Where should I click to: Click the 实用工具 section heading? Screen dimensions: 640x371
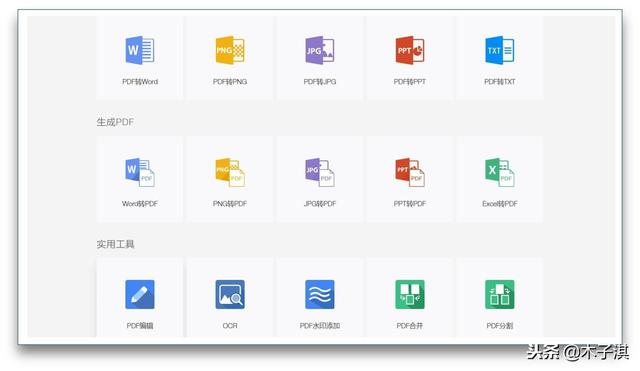[x=115, y=244]
